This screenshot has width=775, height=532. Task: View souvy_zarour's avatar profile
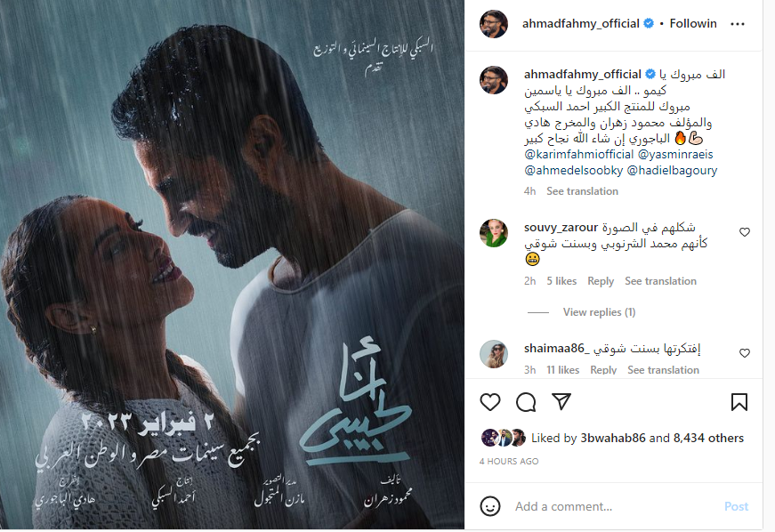click(493, 233)
